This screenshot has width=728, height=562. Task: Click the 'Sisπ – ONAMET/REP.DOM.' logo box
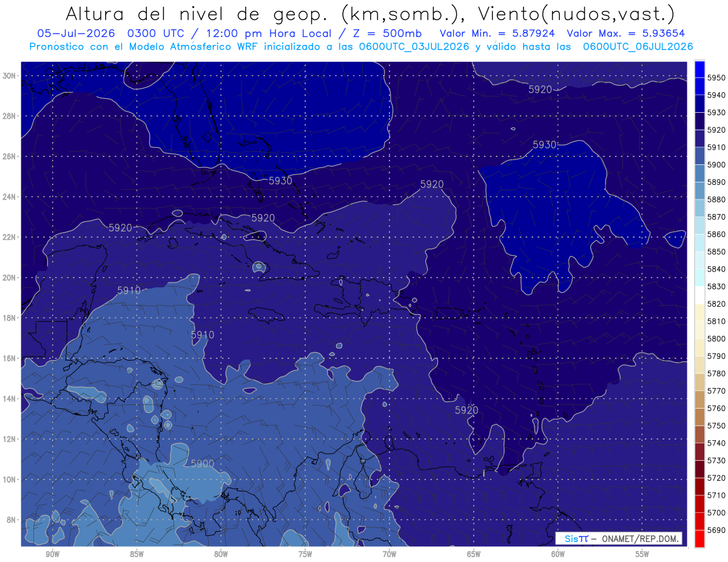pos(619,538)
